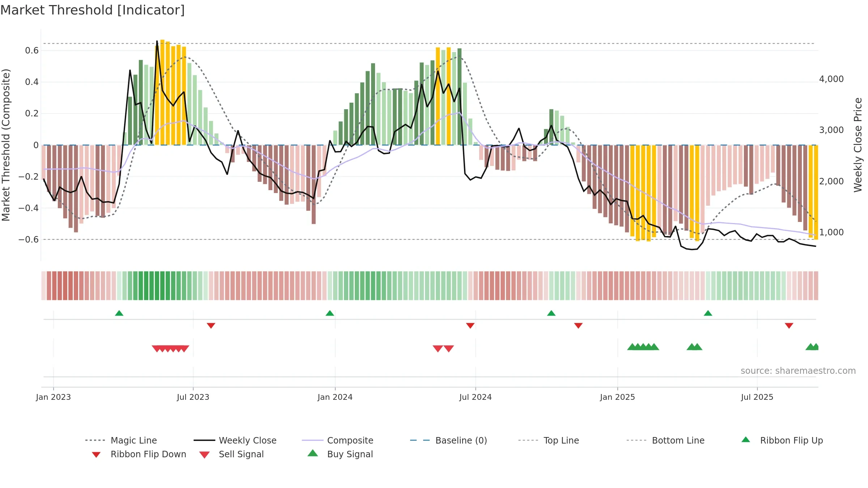The width and height of the screenshot is (868, 488).
Task: Click the 0.2 left axis tick label
Action: [x=32, y=114]
